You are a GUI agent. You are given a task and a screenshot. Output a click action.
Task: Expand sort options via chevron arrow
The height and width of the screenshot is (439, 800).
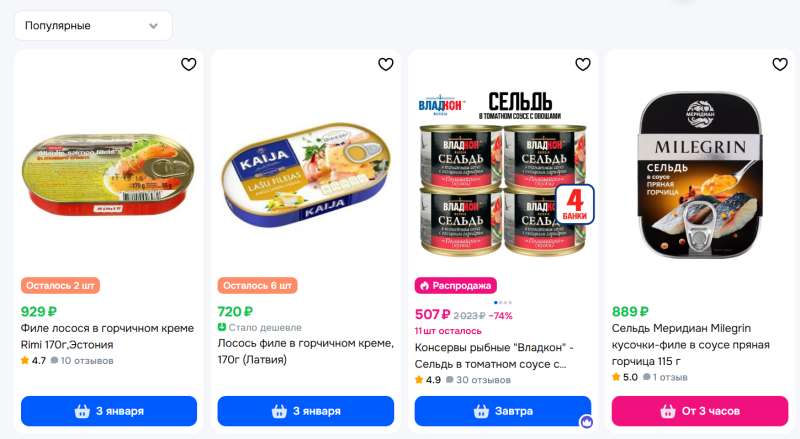(x=153, y=26)
